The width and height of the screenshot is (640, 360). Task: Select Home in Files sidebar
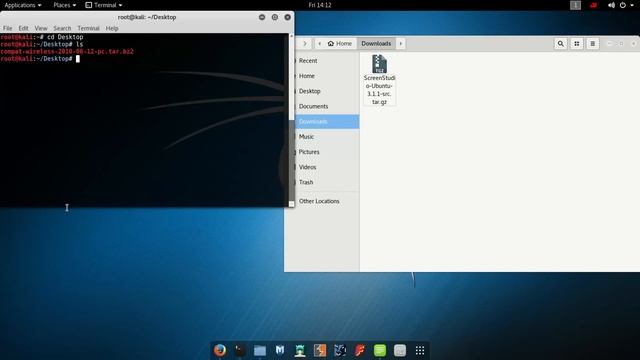coord(326,76)
